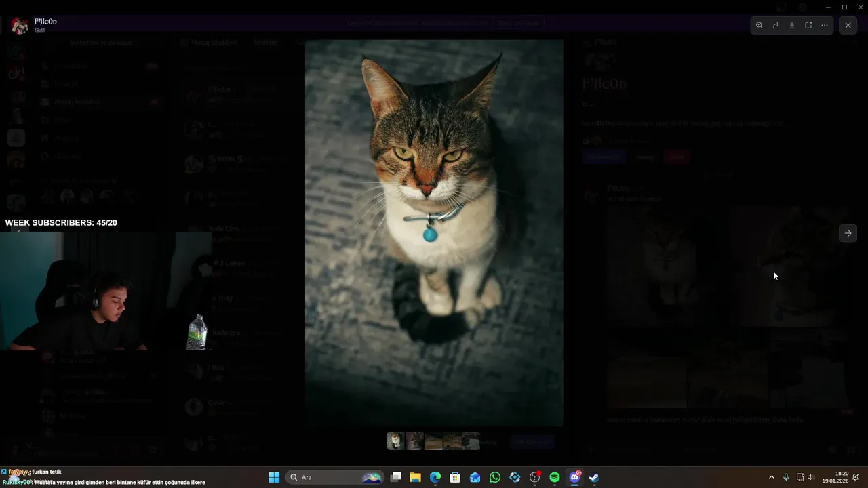Open Microsoft Store from the taskbar
Screen dimensions: 868x488
point(455,477)
